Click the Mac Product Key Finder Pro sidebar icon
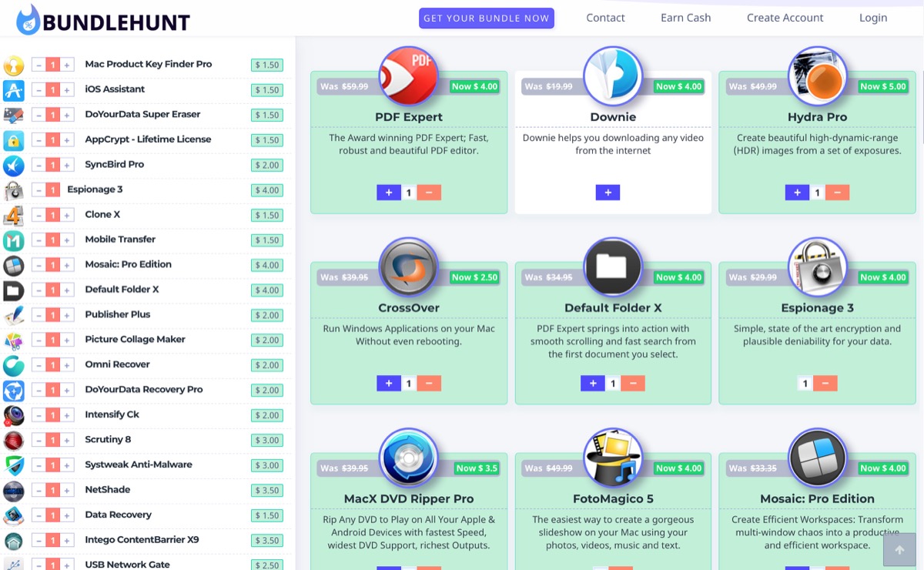Viewport: 924px width, 570px height. [x=14, y=65]
